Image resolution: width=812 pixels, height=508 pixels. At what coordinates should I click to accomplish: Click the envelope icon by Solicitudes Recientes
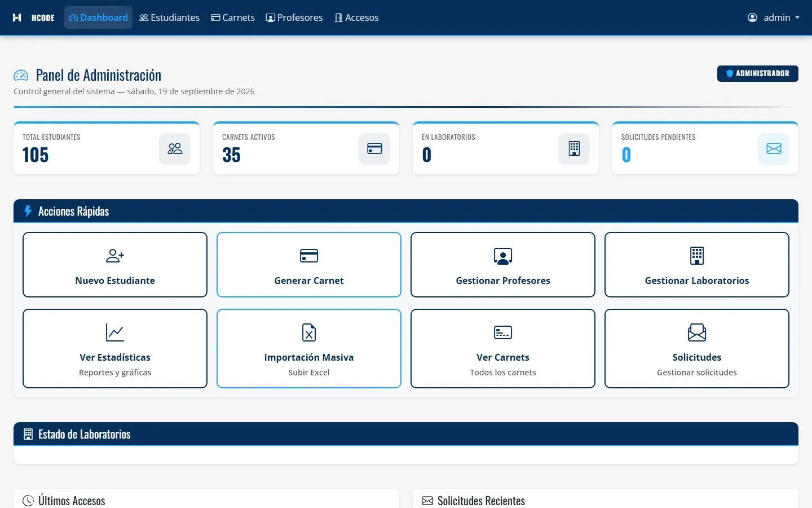click(x=427, y=501)
